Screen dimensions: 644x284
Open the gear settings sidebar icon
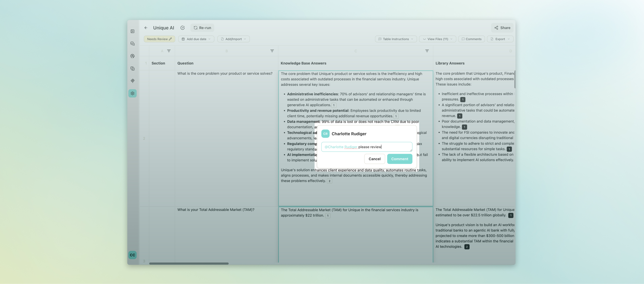[133, 93]
